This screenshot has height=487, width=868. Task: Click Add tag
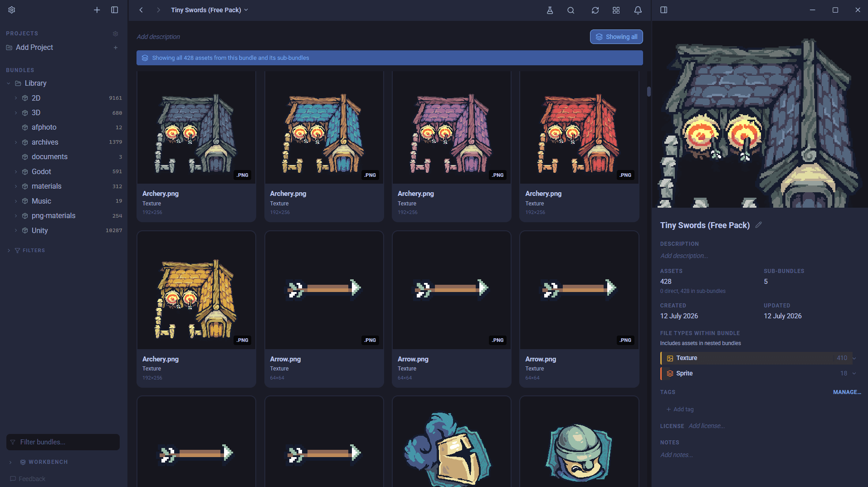(680, 409)
